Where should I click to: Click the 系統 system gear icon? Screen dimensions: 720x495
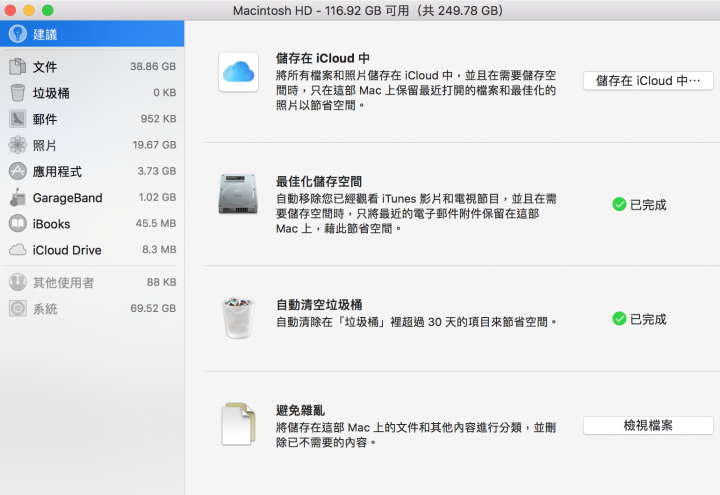(x=17, y=309)
